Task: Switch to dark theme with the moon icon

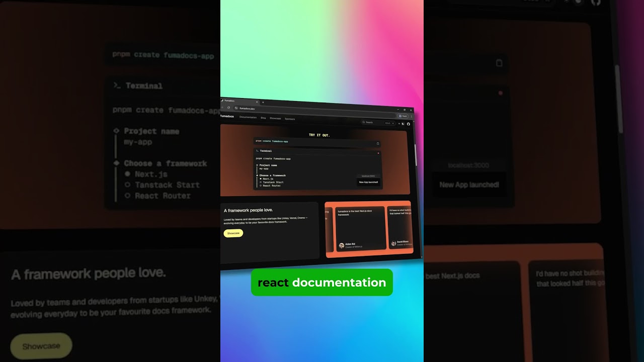Action: coord(403,124)
